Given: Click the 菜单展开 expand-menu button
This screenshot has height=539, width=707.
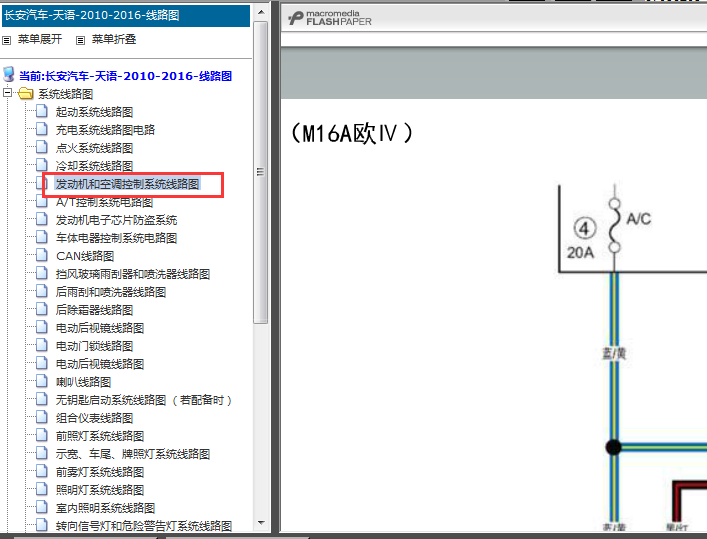Looking at the screenshot, I should pyautogui.click(x=40, y=39).
